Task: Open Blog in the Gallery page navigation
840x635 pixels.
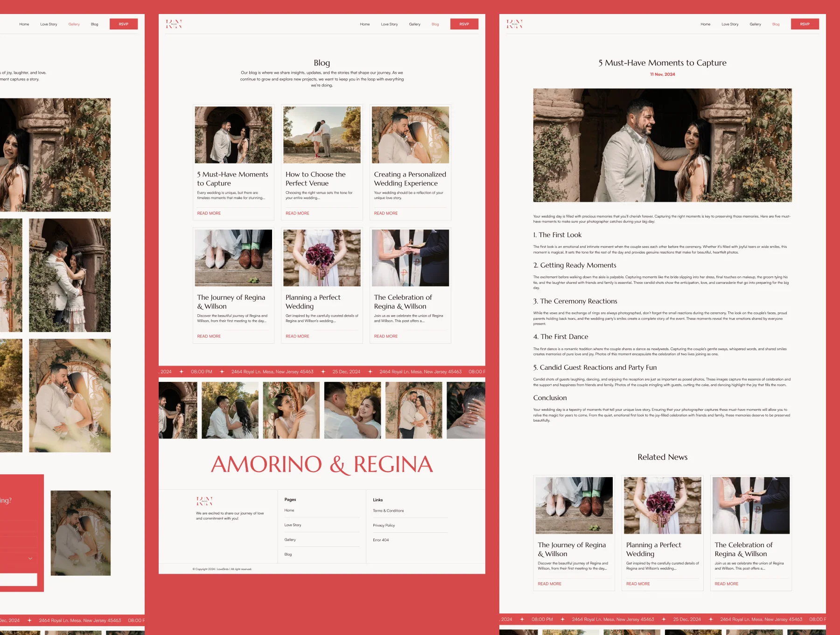Action: [94, 24]
